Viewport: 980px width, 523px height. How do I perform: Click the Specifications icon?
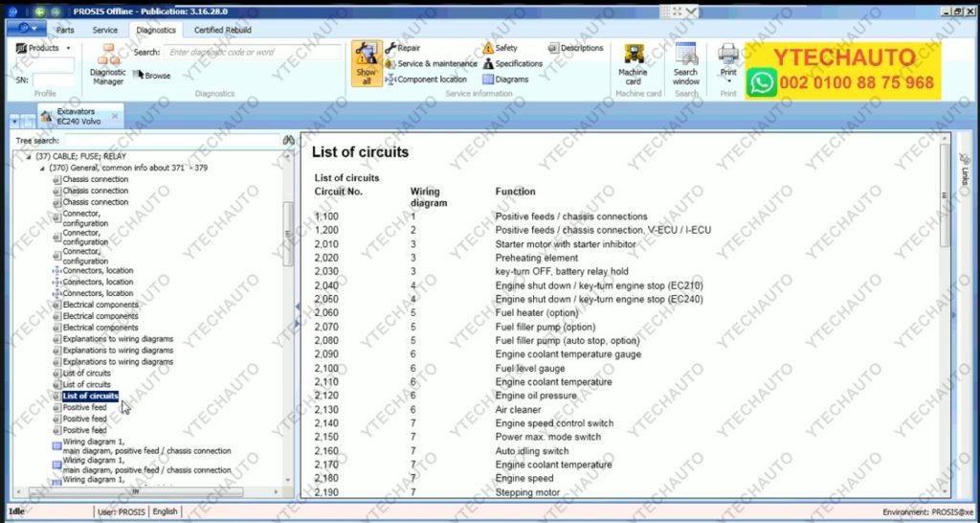tap(488, 64)
